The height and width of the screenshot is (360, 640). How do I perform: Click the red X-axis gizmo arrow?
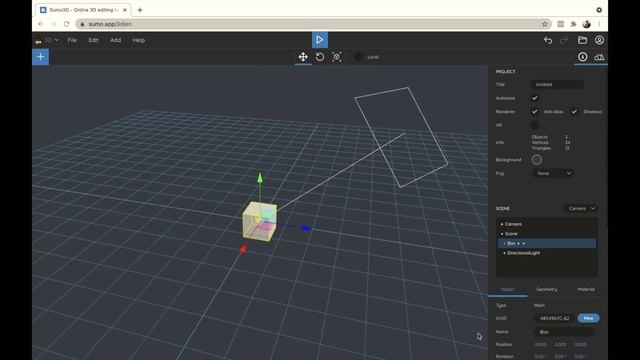click(243, 249)
